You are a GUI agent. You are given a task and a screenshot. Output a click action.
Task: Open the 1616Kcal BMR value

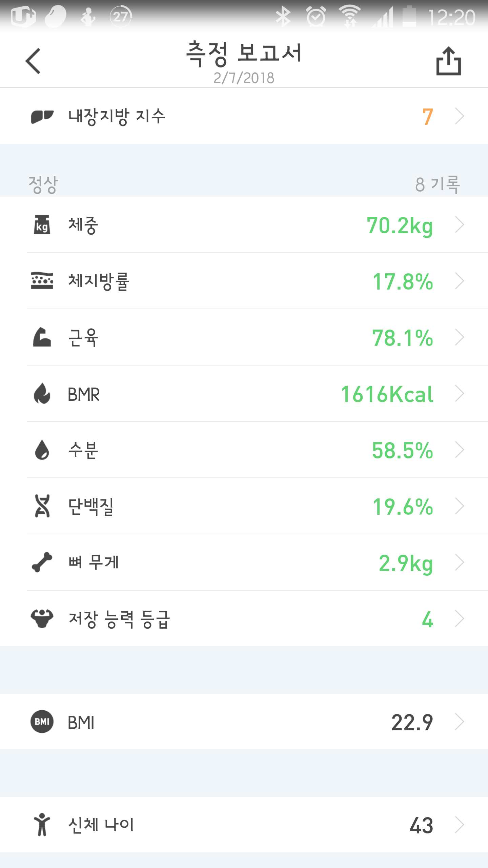387,394
